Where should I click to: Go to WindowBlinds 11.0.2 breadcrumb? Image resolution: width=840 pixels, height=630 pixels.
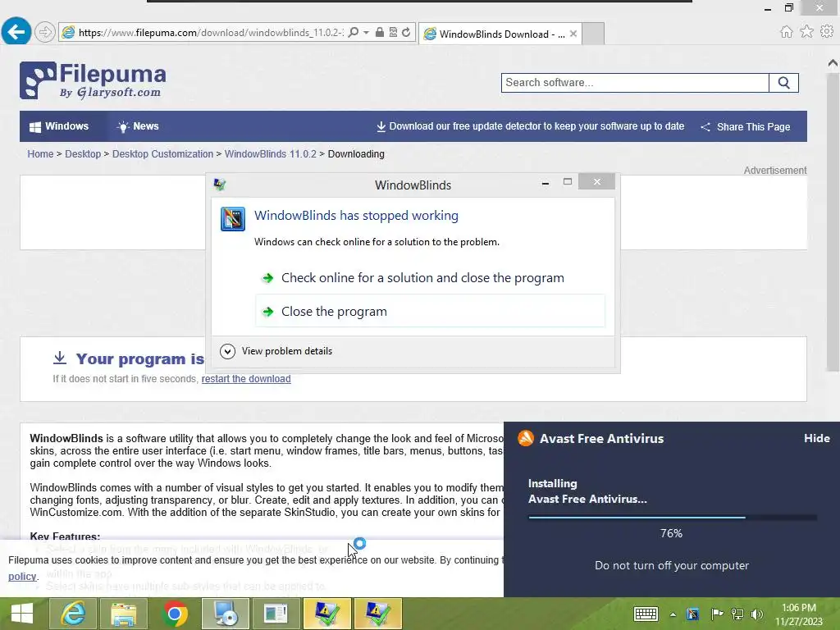tap(271, 153)
